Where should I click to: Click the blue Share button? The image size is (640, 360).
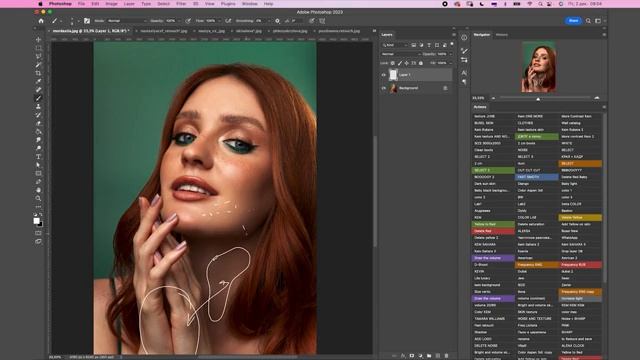573,21
